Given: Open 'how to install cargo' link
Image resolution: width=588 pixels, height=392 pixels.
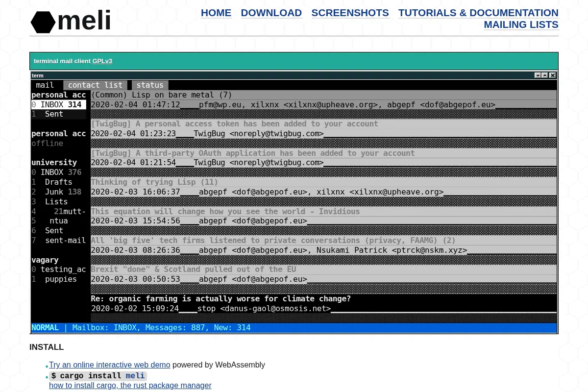Looking at the screenshot, I should point(130,386).
